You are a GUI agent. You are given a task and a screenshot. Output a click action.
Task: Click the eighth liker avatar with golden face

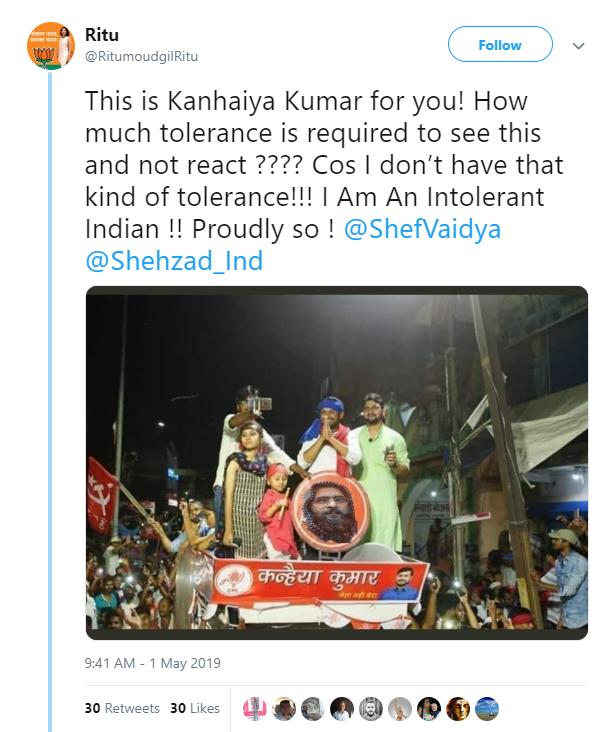click(458, 709)
